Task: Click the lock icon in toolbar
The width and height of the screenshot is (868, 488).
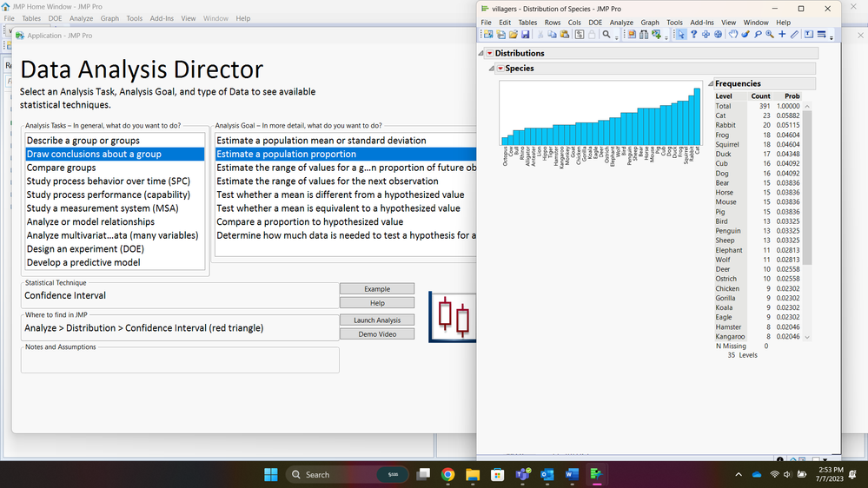Action: (x=592, y=35)
